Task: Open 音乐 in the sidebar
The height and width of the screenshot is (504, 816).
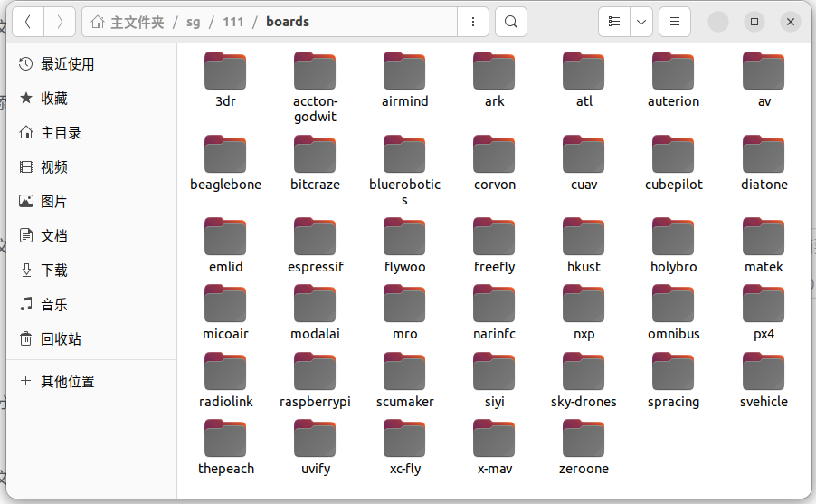Action: point(91,305)
